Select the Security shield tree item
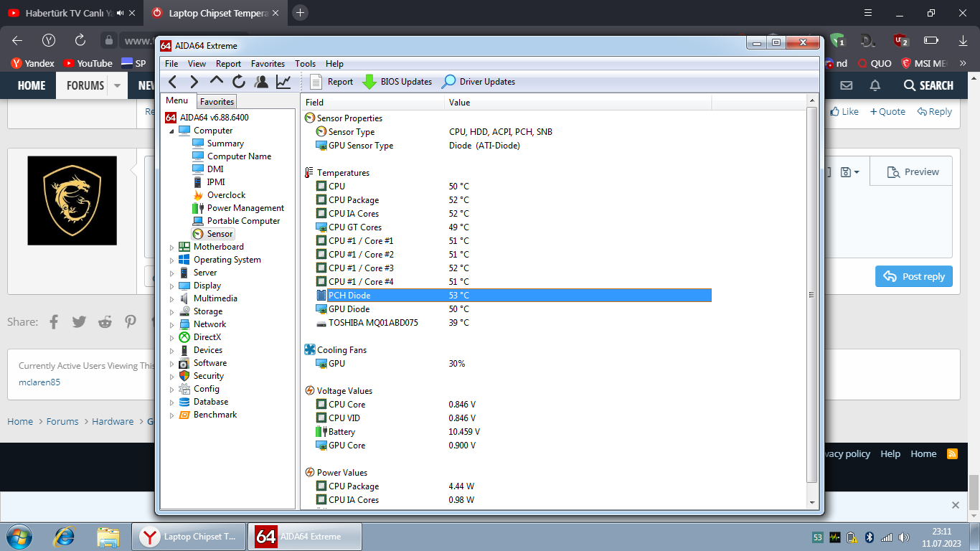This screenshot has width=980, height=551. coord(209,376)
